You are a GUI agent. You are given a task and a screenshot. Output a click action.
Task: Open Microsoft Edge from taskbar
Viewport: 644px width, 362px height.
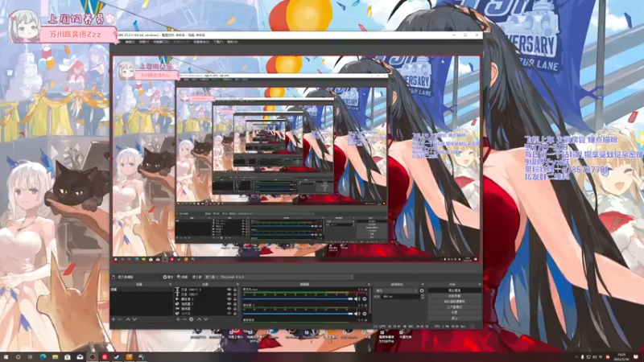[43, 357]
